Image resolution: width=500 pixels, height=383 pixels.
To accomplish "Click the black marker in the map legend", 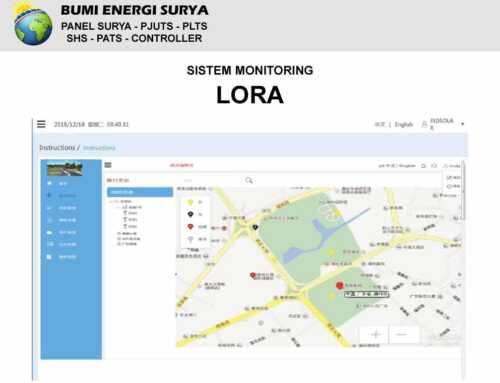I will tap(190, 214).
